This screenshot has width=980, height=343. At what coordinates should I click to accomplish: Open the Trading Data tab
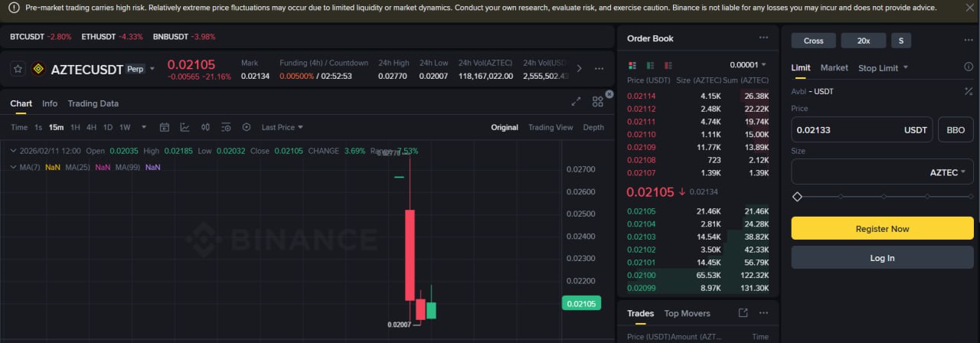93,103
